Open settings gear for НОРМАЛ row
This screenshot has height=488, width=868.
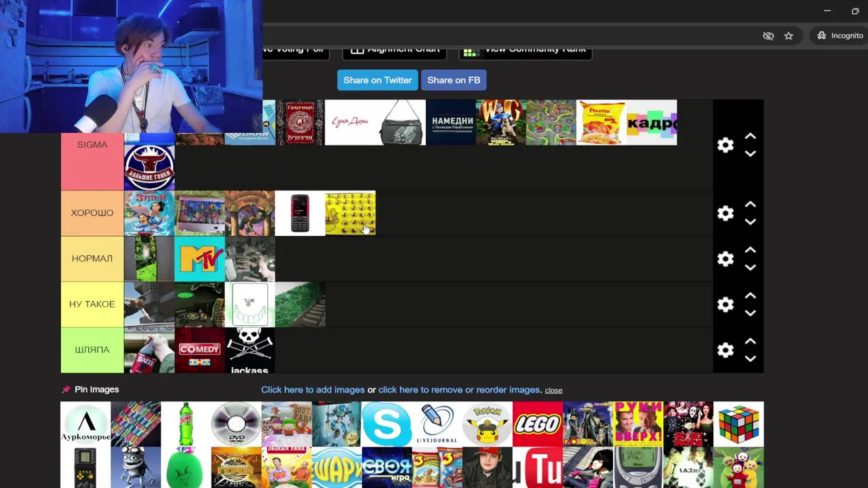click(726, 259)
